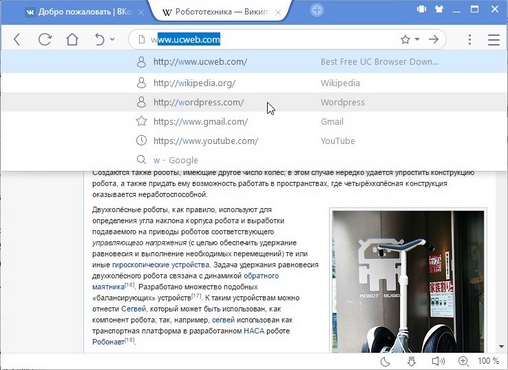Click the 'Gmail' suggestion title
The width and height of the screenshot is (508, 370).
pos(332,122)
